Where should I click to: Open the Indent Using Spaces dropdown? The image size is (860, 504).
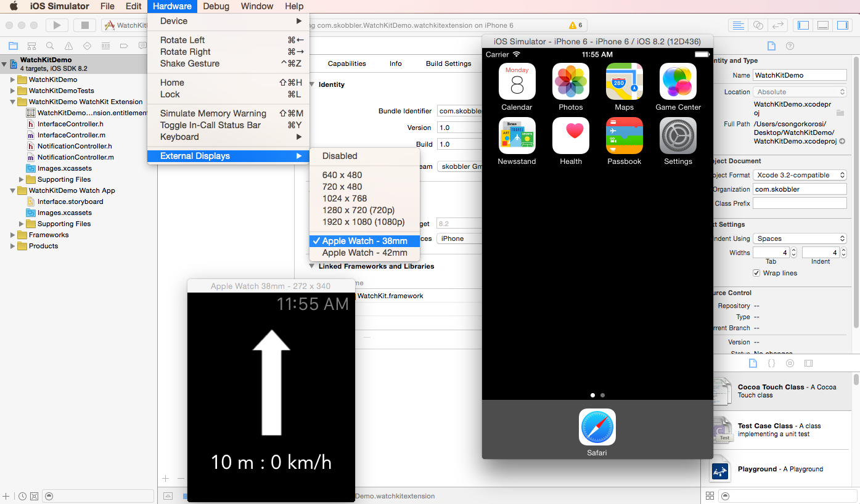pyautogui.click(x=800, y=238)
